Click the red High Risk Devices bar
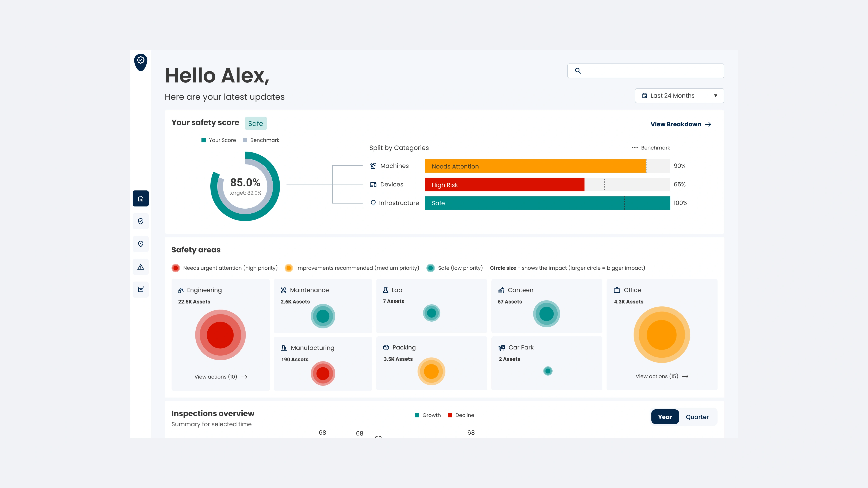 tap(504, 185)
